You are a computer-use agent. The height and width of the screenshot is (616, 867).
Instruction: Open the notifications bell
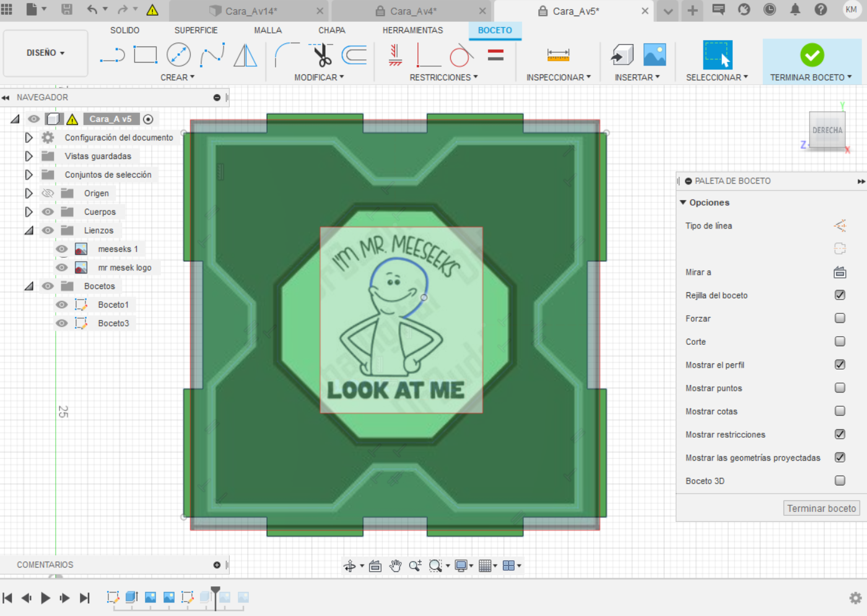(x=795, y=9)
